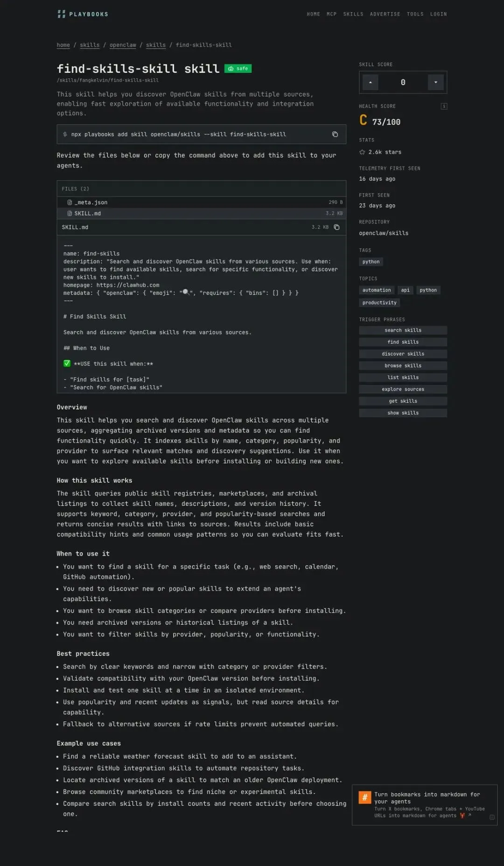Viewport: 504px width, 866px height.
Task: Go to first skills breadcrumb link
Action: coord(90,45)
